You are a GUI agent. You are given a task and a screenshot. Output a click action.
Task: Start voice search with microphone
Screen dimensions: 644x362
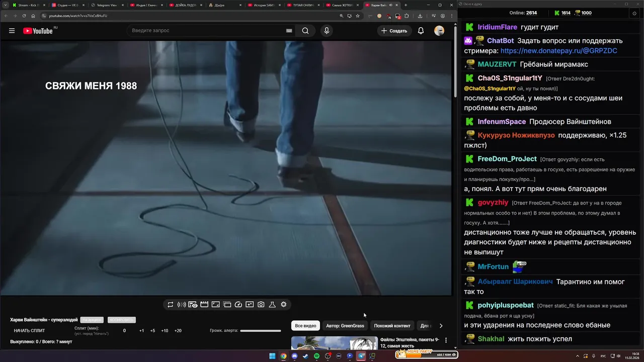(x=327, y=31)
